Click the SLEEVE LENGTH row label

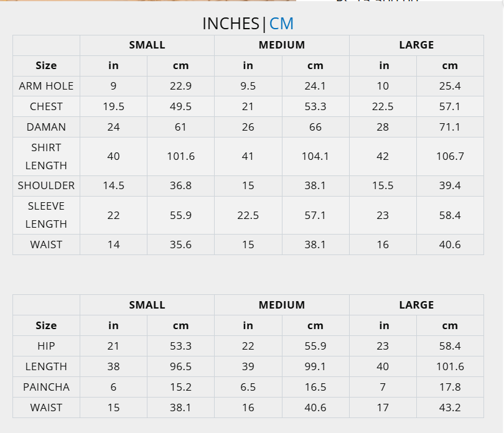46,215
